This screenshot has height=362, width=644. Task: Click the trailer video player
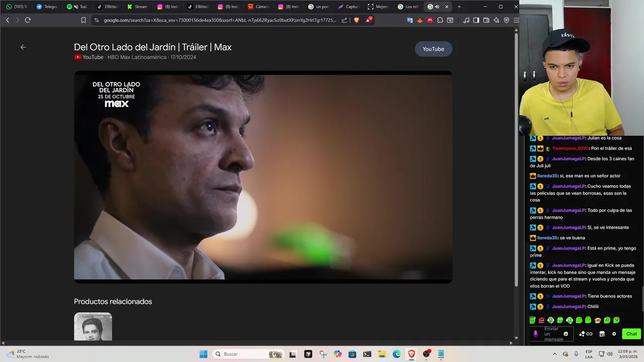tap(263, 176)
